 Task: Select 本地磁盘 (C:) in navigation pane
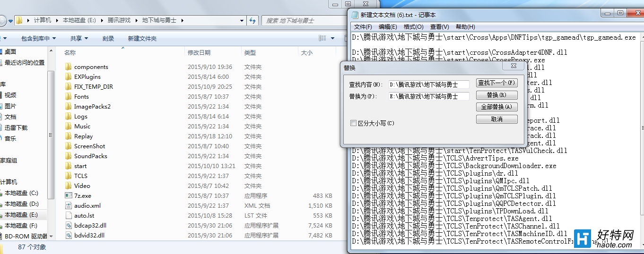21,193
